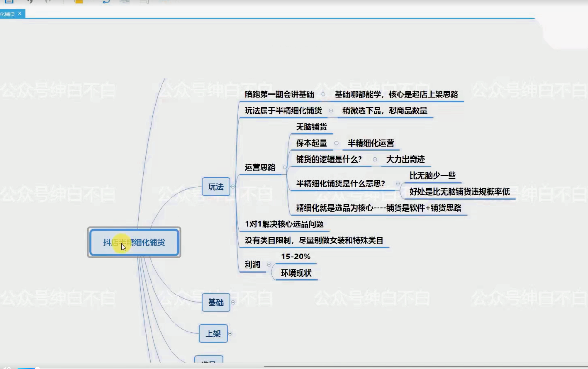
Task: Expand the 上架 branch
Action: click(230, 333)
